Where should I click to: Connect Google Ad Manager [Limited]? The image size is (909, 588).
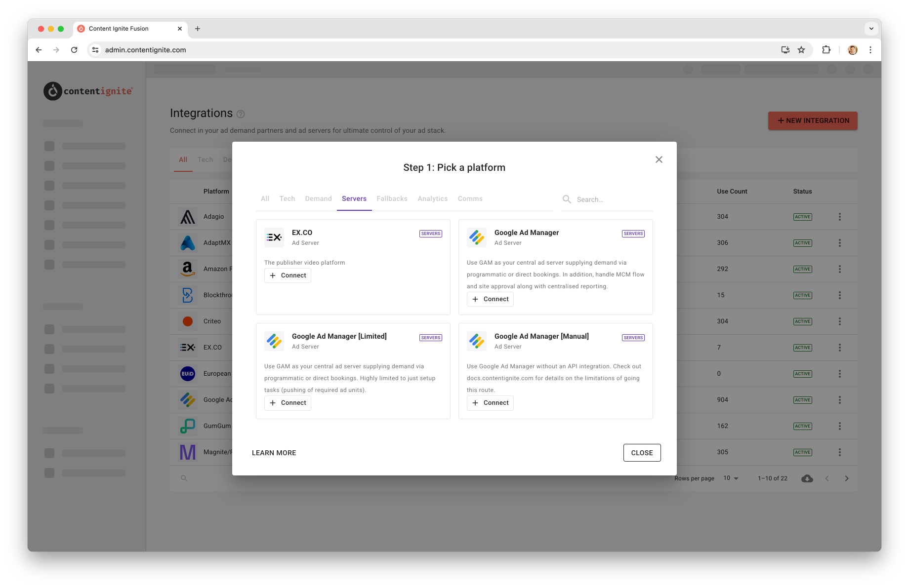(x=288, y=403)
